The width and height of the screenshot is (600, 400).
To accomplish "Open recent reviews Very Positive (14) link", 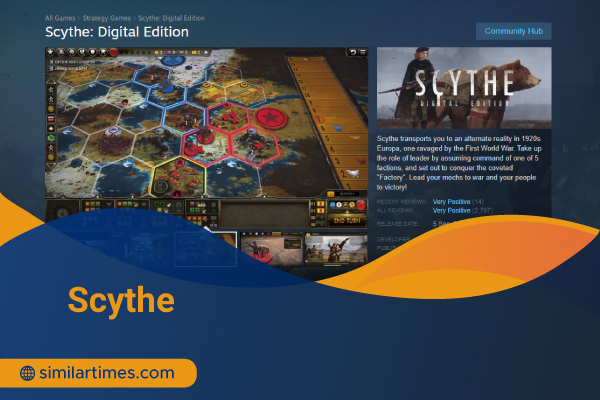I will point(458,202).
